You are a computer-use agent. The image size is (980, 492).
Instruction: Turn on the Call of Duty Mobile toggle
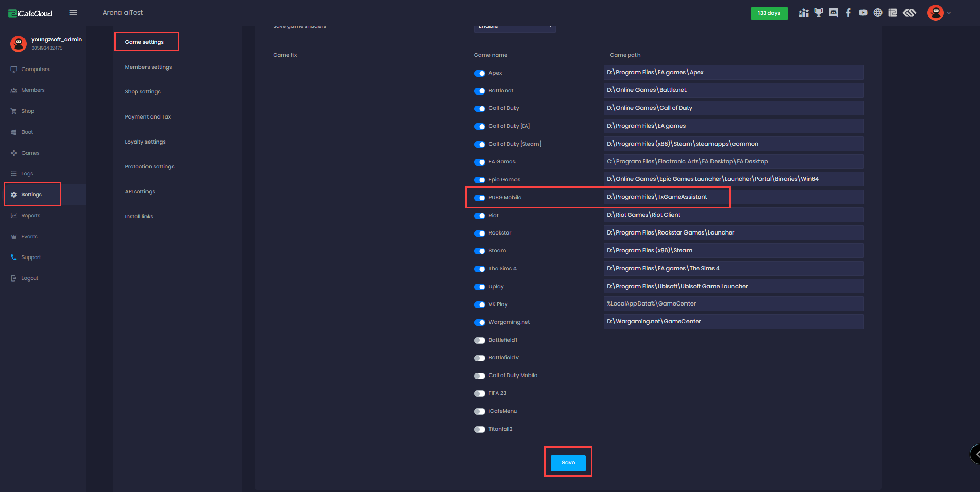point(480,376)
